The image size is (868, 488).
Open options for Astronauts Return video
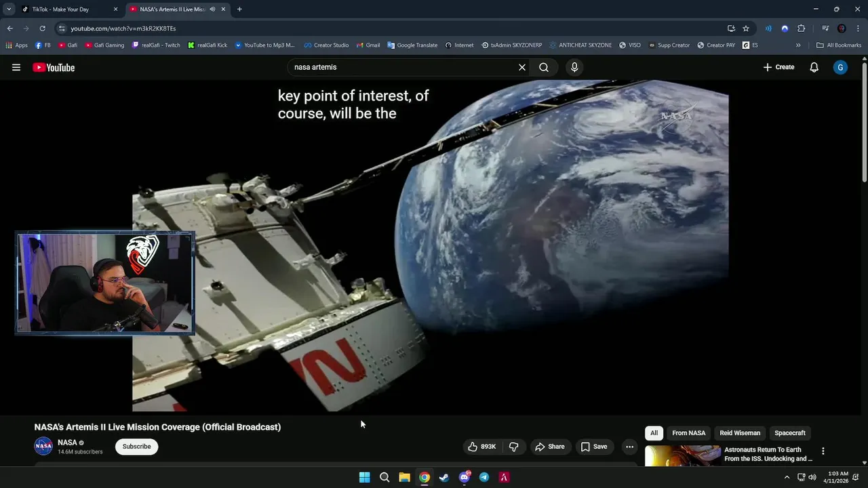[x=823, y=451]
